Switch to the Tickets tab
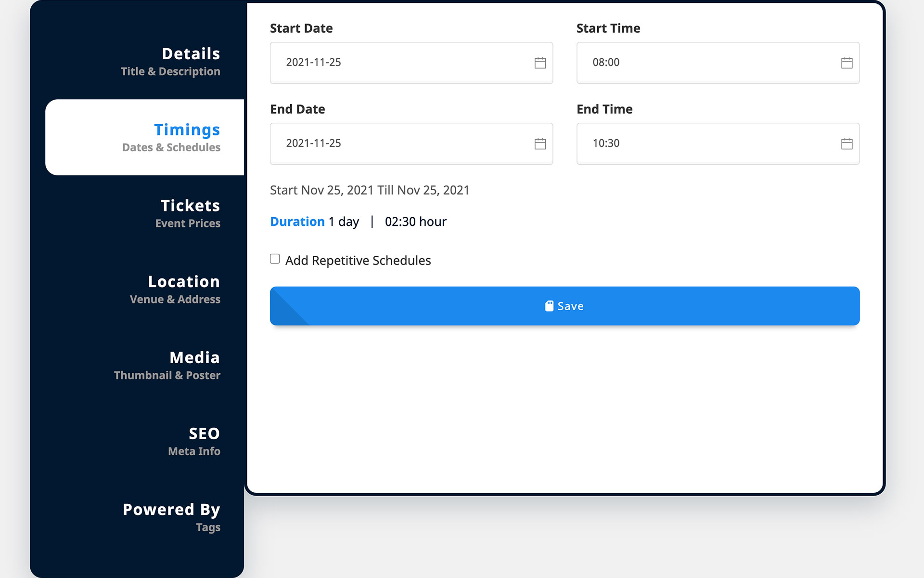This screenshot has height=578, width=924. click(x=188, y=213)
